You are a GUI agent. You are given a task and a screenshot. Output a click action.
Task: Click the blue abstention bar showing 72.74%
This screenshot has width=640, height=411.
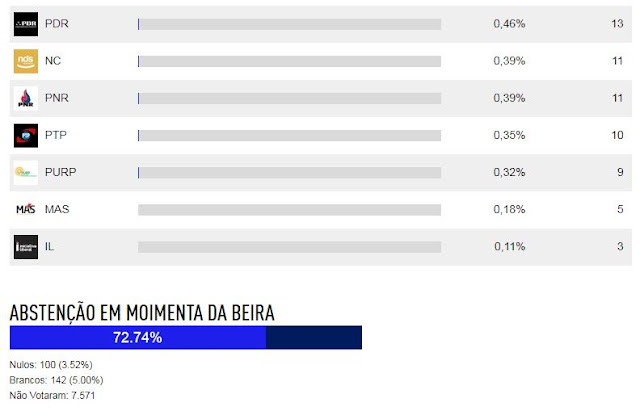click(x=137, y=338)
